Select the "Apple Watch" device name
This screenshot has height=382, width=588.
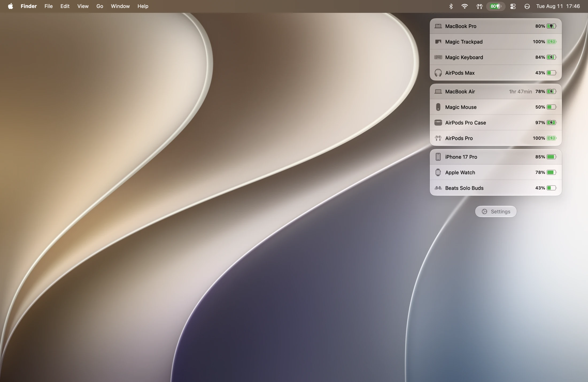pos(460,172)
